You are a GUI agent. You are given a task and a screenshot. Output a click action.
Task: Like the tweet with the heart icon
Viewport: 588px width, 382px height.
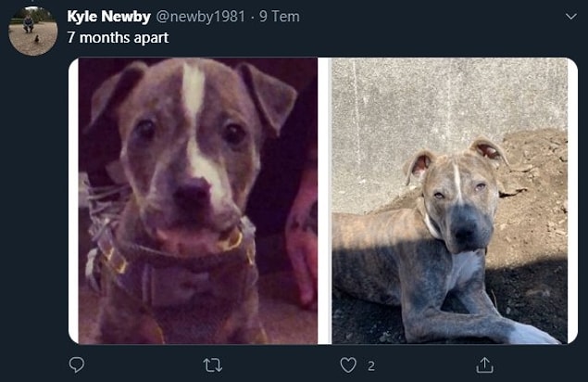[348, 365]
